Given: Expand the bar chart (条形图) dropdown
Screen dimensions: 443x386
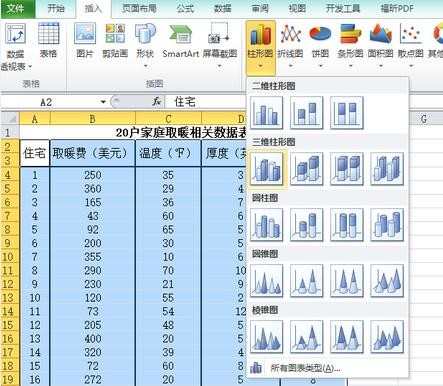Looking at the screenshot, I should coord(350,66).
